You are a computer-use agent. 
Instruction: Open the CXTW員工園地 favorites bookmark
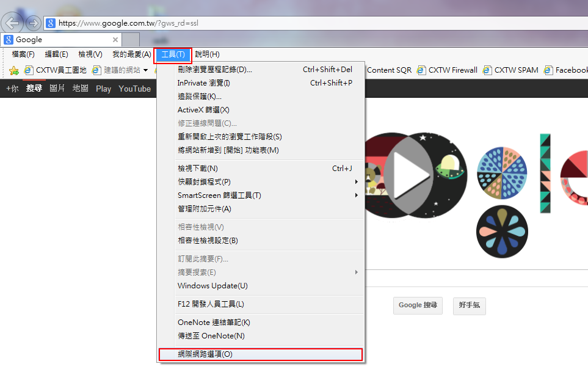click(x=56, y=70)
